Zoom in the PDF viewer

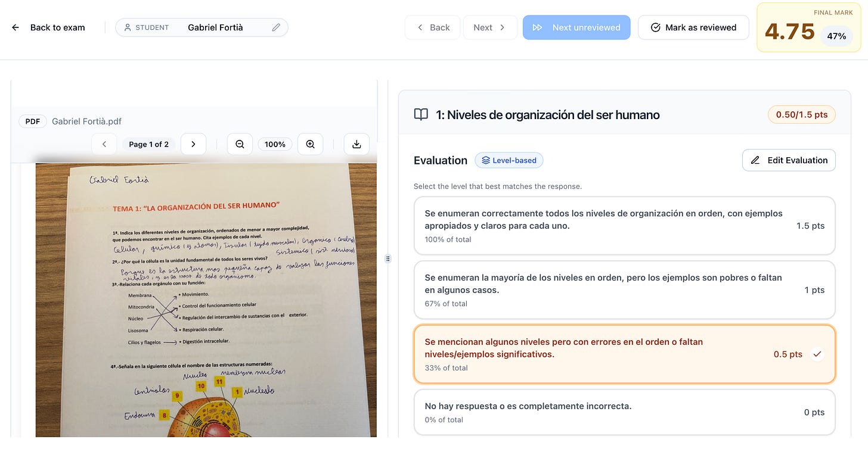[x=310, y=144]
